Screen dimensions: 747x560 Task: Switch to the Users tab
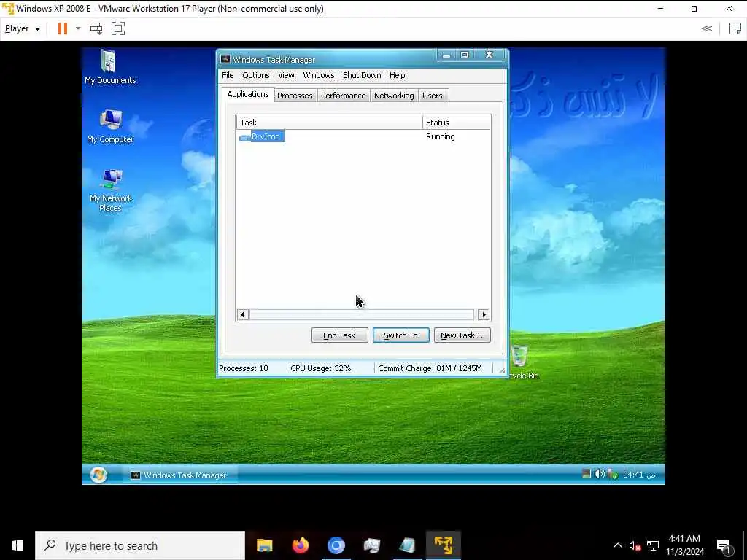tap(432, 96)
